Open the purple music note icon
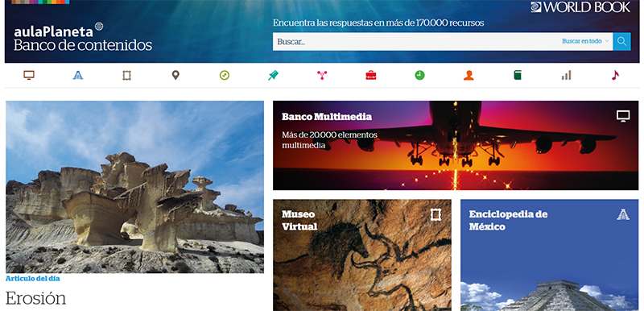Viewport: 644px width, 311px height. click(x=615, y=75)
